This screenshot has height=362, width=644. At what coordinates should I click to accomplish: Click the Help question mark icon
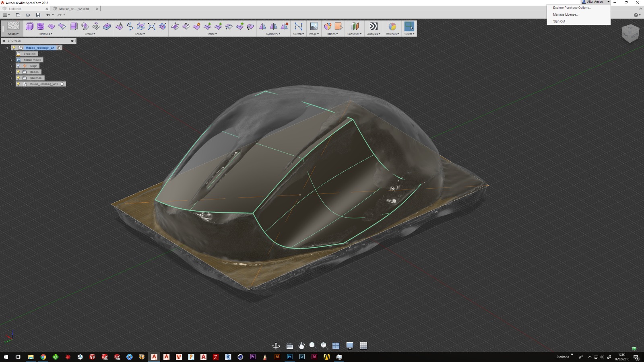tap(636, 15)
